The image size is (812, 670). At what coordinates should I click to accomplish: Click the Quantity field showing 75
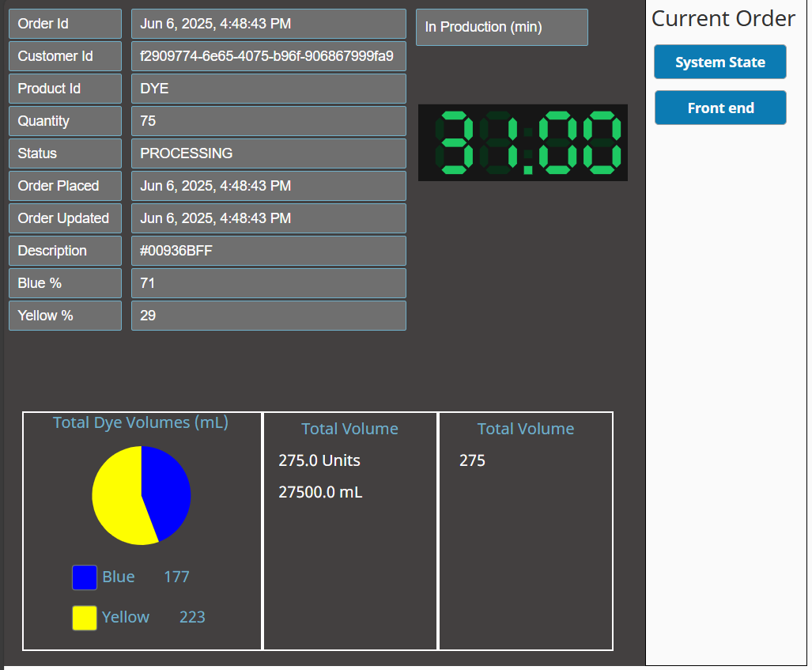click(x=268, y=121)
